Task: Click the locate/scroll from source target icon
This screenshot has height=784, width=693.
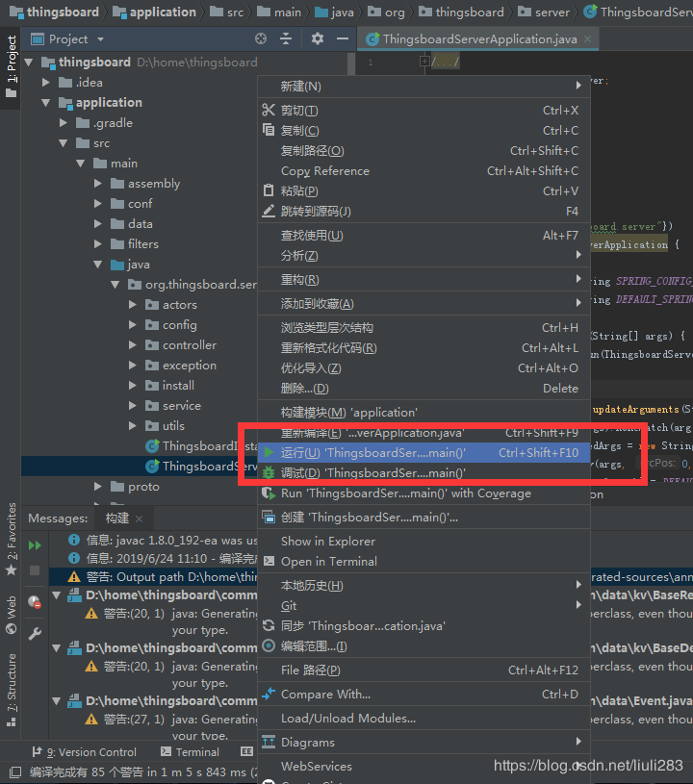Action: tap(261, 38)
